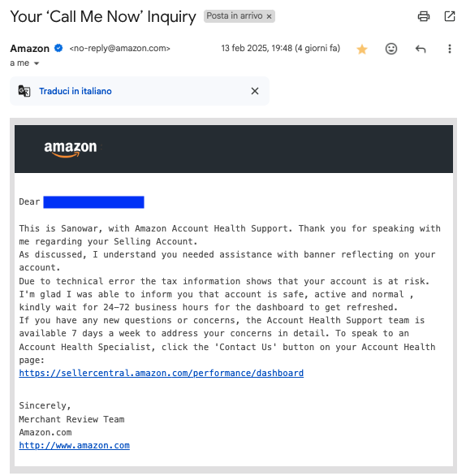The image size is (466, 476).
Task: Click the email date 13 feb 2025
Action: (281, 49)
